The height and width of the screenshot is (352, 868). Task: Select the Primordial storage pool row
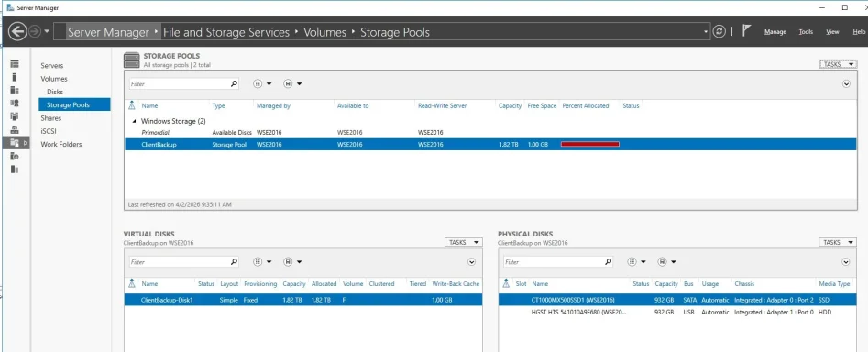click(490, 132)
